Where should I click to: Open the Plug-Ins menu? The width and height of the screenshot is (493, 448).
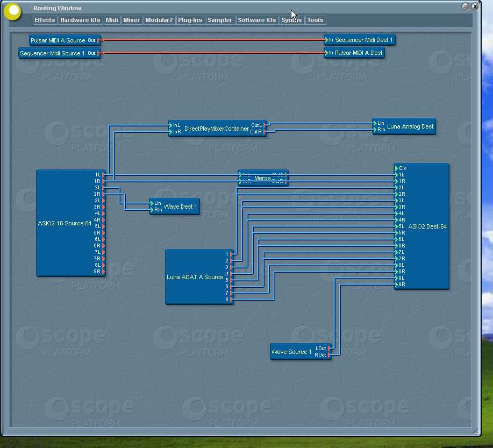(x=190, y=20)
